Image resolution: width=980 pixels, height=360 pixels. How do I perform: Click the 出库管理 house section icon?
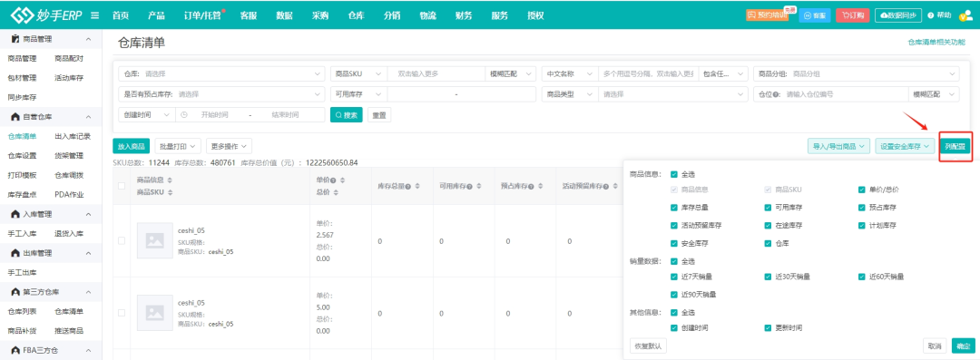pos(15,253)
